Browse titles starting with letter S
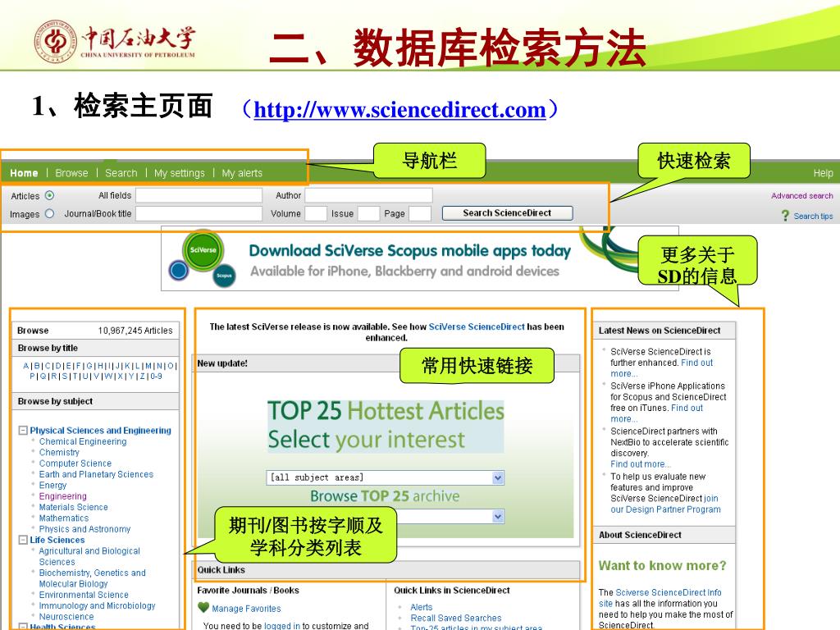Viewport: 840px width, 630px height. tap(65, 376)
